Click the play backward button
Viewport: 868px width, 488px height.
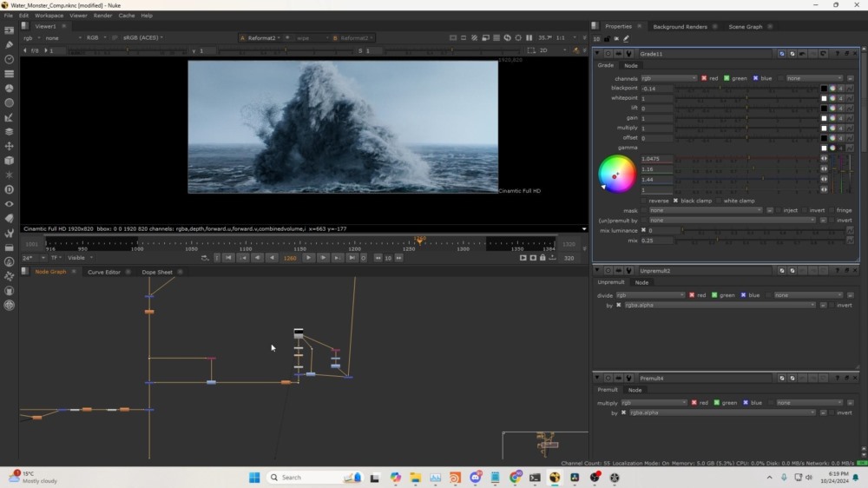tap(272, 258)
